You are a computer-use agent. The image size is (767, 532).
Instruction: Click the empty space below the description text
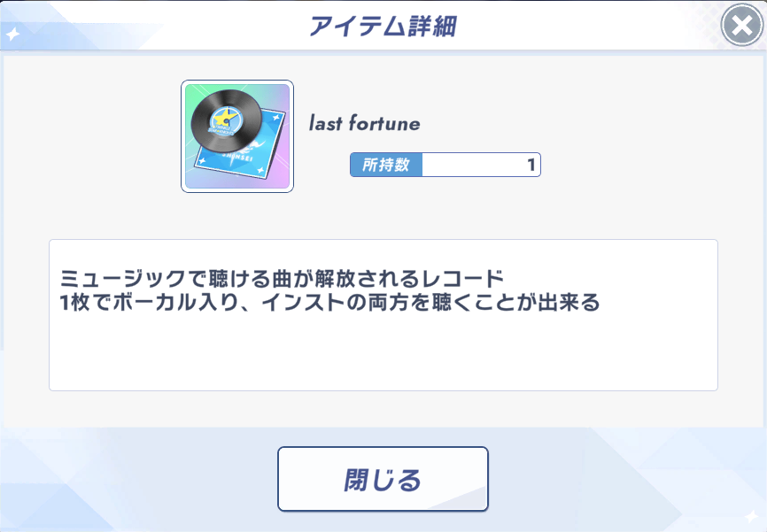pos(383,354)
